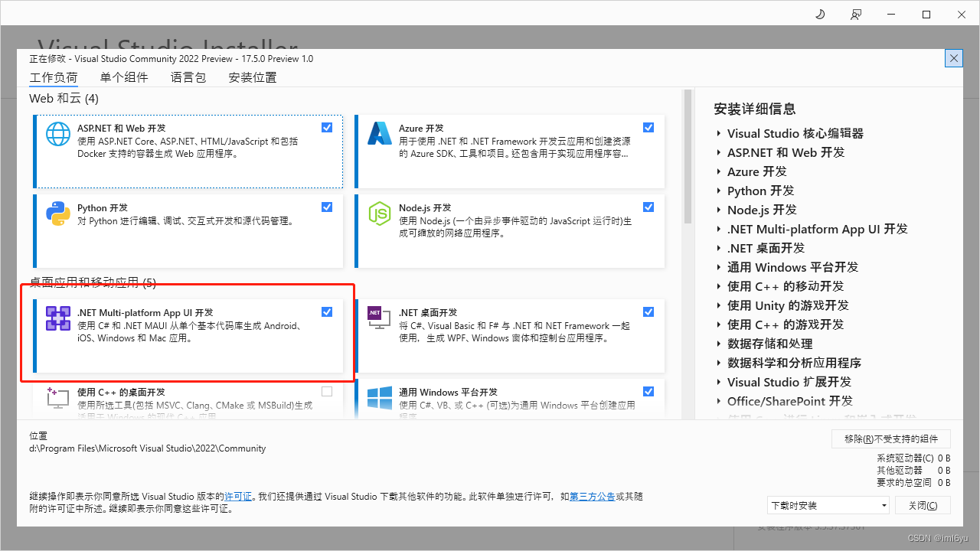Expand Python 开发 install details

[x=720, y=191]
